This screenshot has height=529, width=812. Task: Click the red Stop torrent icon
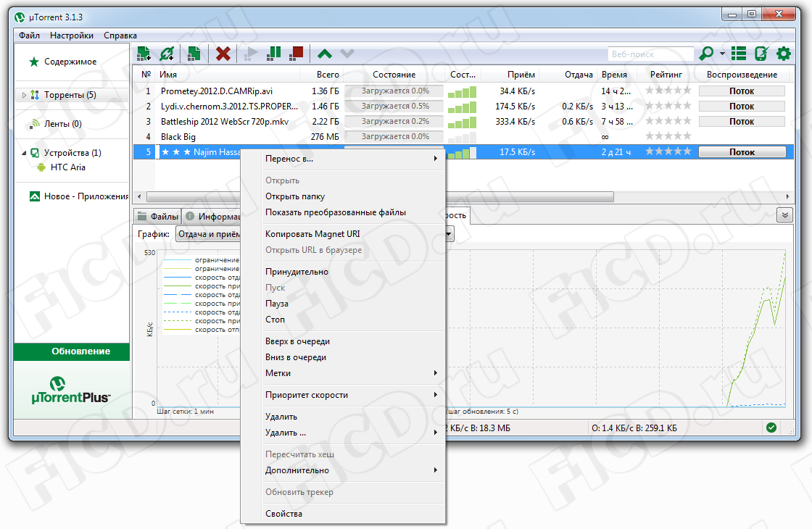(x=297, y=54)
